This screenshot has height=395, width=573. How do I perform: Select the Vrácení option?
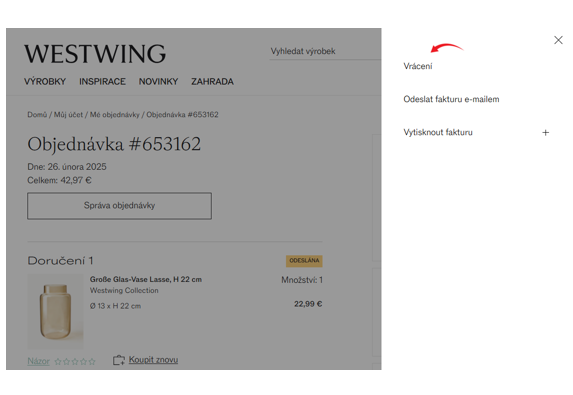pyautogui.click(x=418, y=66)
